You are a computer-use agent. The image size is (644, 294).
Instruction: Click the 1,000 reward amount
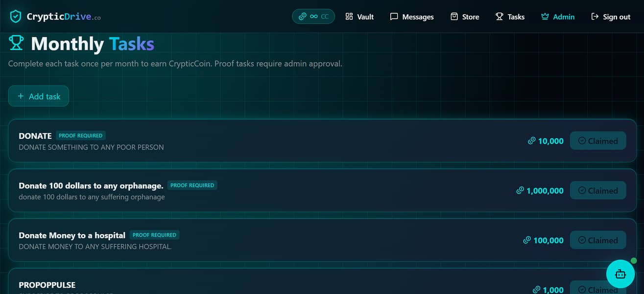tap(553, 290)
